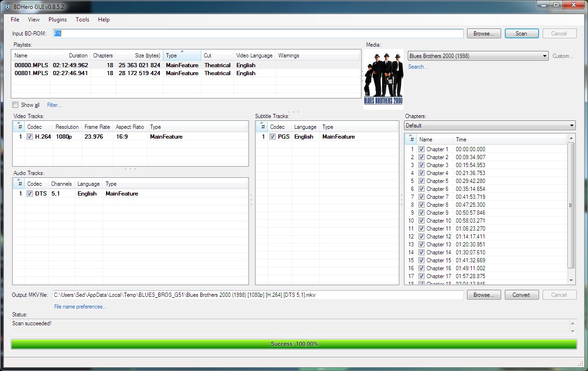Click the BDHero app icon in title bar
This screenshot has height=371, width=588.
click(7, 5)
